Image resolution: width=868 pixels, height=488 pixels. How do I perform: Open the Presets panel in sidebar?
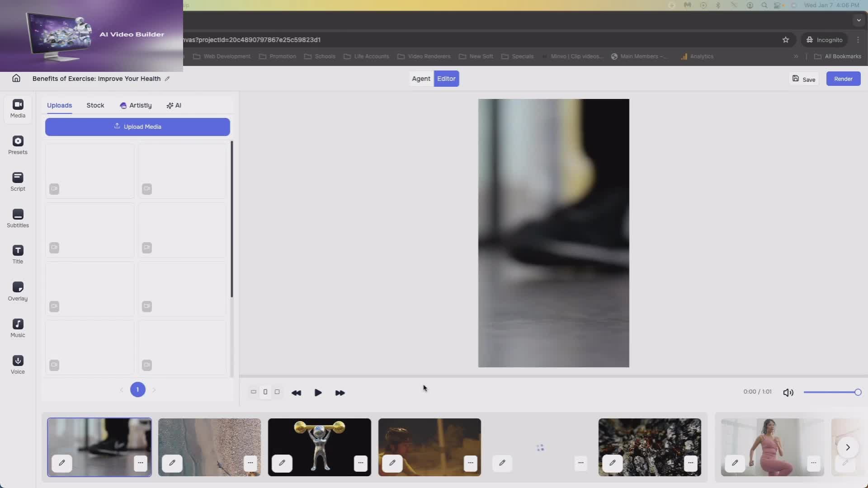pos(18,145)
